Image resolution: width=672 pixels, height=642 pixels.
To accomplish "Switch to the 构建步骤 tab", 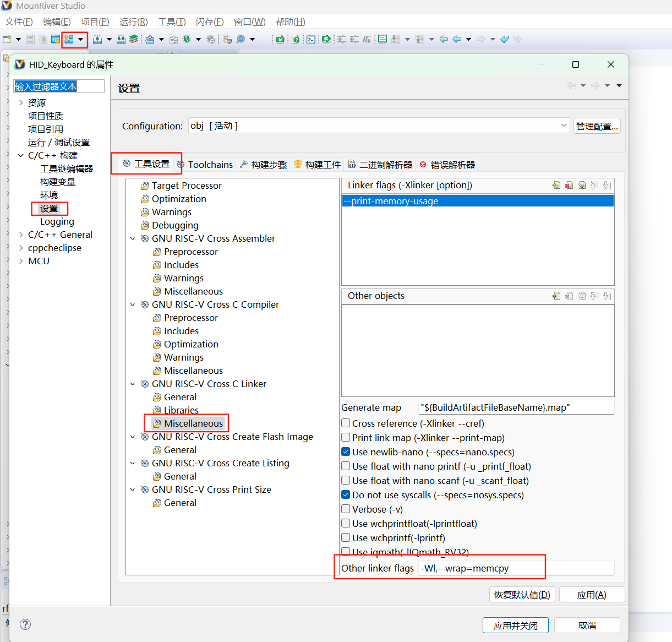I will tap(264, 165).
